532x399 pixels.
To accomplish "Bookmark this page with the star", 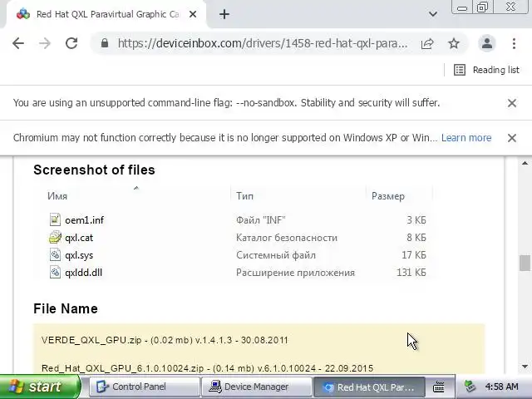I will 454,43.
